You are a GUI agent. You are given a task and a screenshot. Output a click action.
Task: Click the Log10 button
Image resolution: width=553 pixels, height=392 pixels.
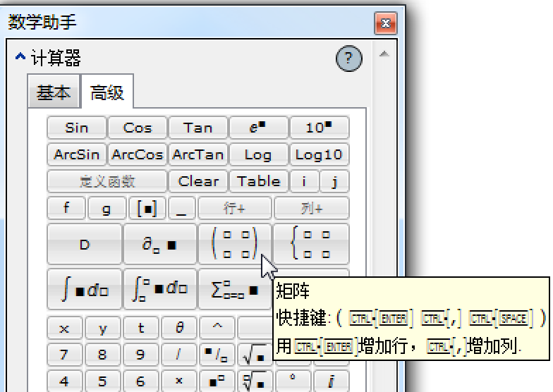click(x=319, y=154)
